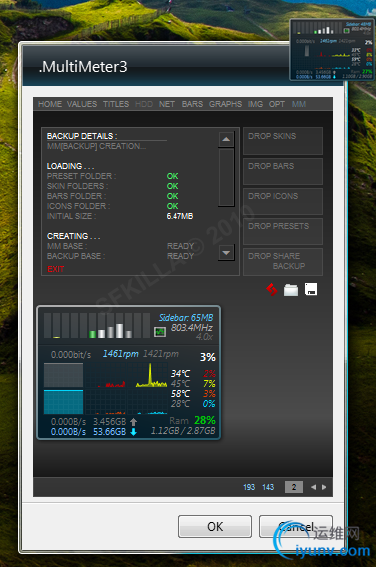Click the previous page left arrow
The image size is (376, 567).
point(313,487)
